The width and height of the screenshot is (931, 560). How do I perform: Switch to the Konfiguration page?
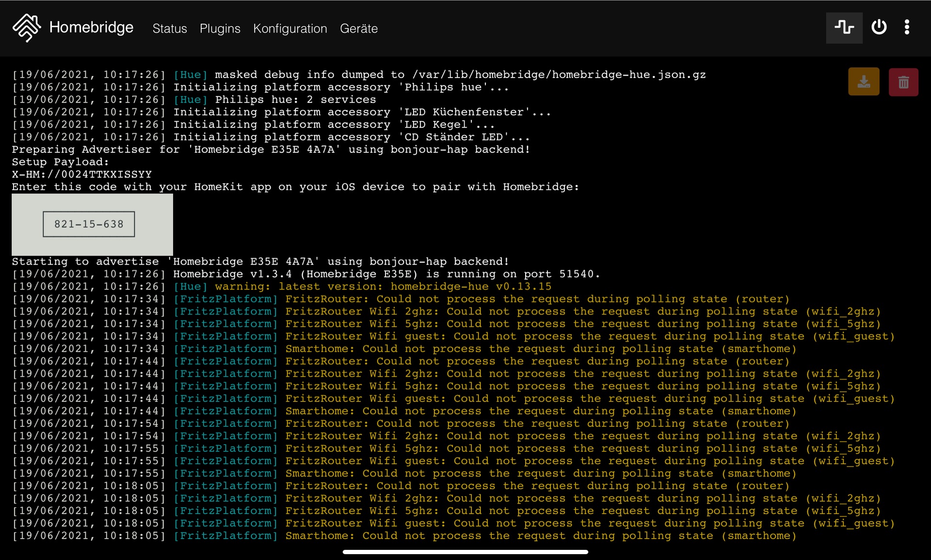(290, 29)
